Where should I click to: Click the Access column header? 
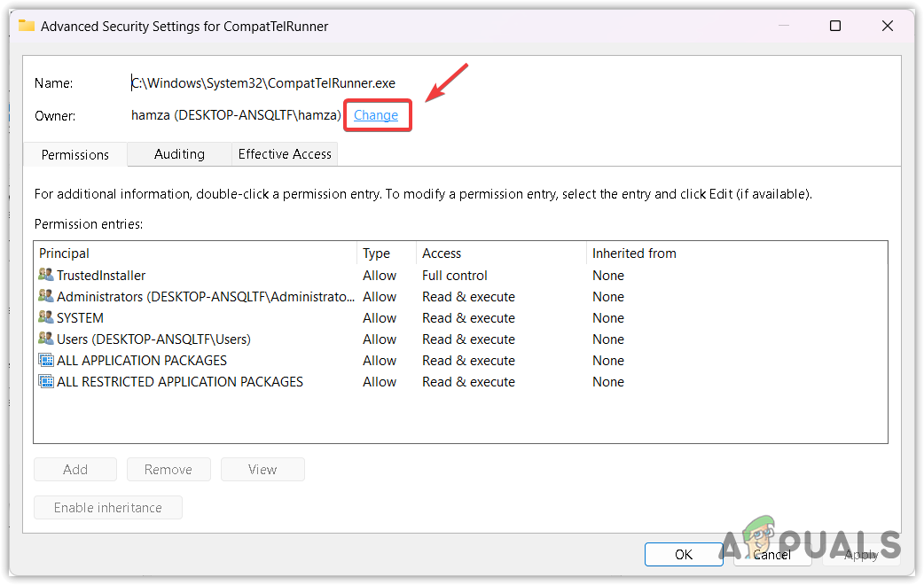[x=499, y=253]
